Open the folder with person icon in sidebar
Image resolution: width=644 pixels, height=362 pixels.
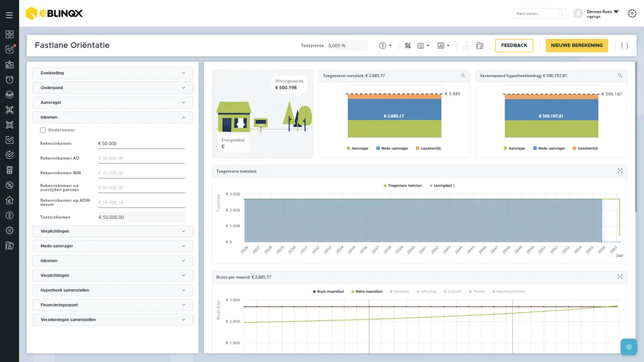(9, 246)
